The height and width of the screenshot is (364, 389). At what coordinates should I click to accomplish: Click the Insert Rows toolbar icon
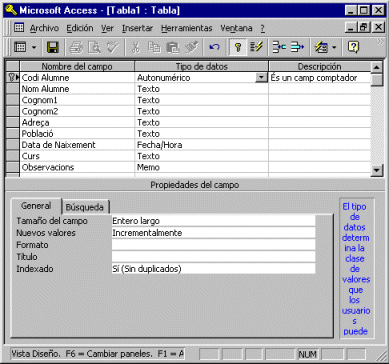(x=279, y=47)
